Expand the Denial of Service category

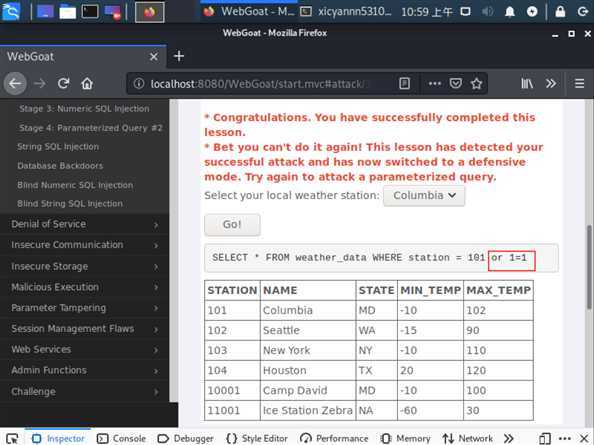click(x=84, y=224)
